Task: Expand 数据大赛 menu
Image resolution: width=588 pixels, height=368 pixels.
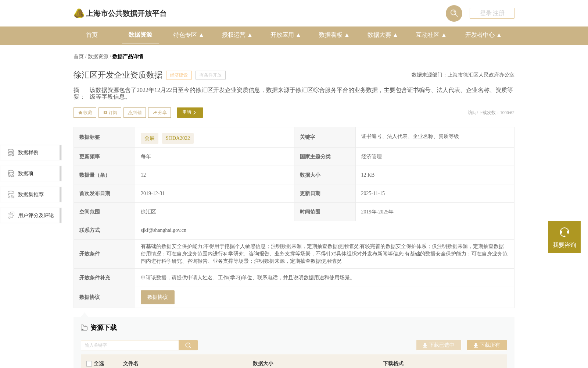Action: (x=382, y=35)
